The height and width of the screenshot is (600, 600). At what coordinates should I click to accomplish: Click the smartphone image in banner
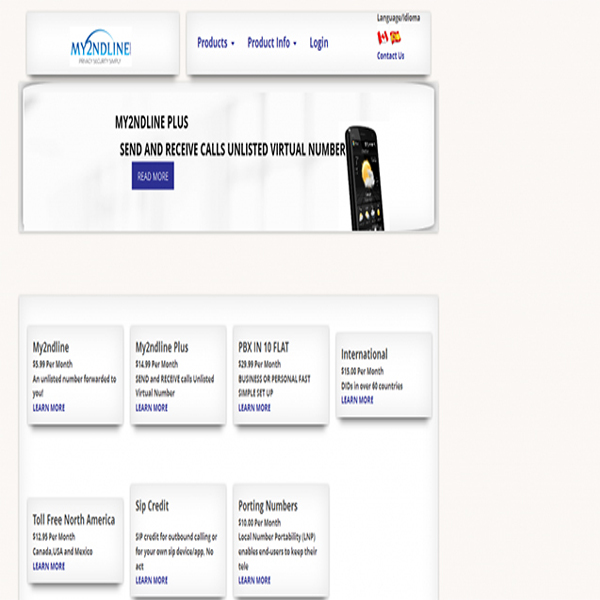(364, 178)
